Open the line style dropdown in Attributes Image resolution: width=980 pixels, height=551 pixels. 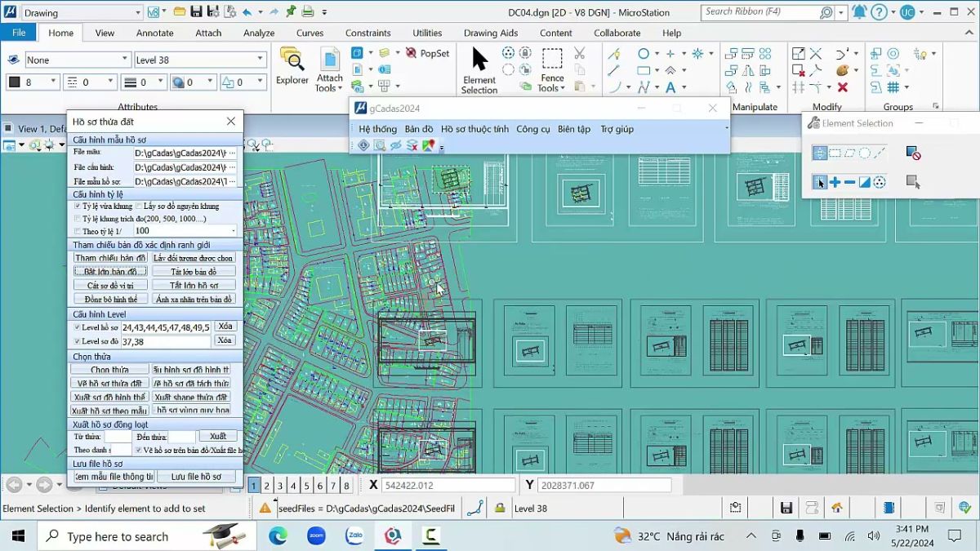(x=90, y=82)
